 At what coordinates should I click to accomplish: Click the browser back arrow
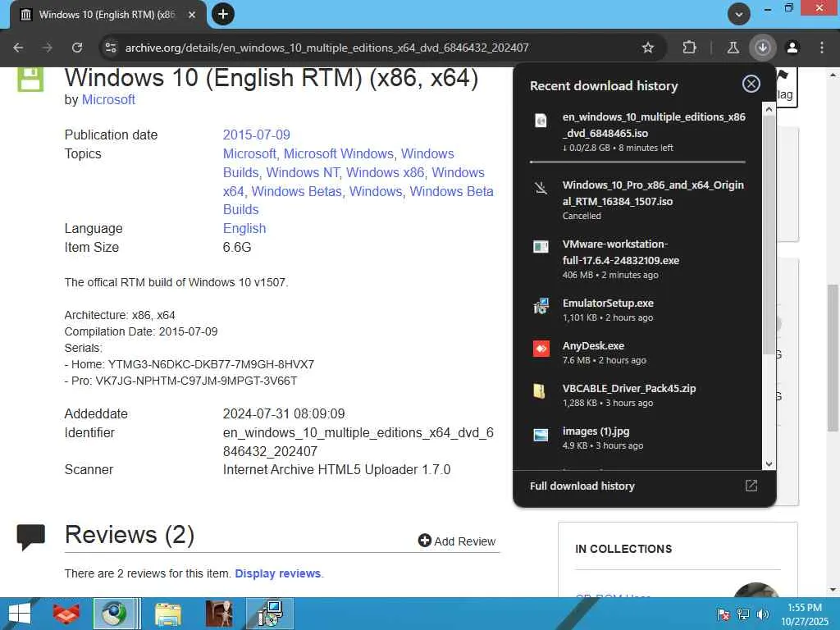pyautogui.click(x=18, y=48)
